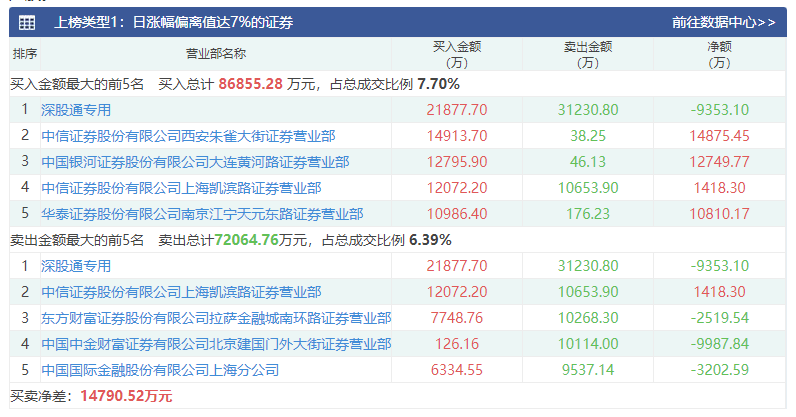Open 深股通专用 in the 卖出金额最大的前5名 list
The width and height of the screenshot is (796, 417).
pyautogui.click(x=76, y=266)
